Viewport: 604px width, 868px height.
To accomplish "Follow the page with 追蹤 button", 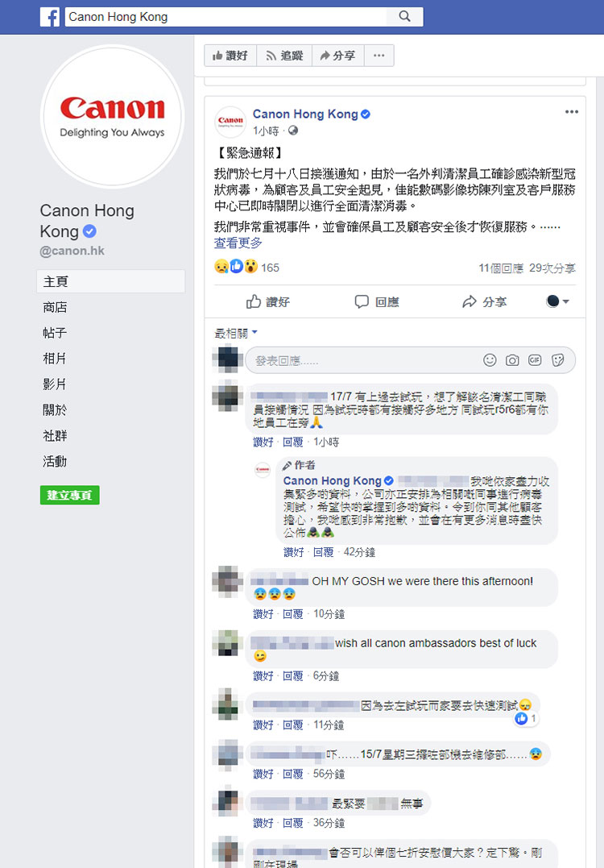I will click(x=284, y=56).
